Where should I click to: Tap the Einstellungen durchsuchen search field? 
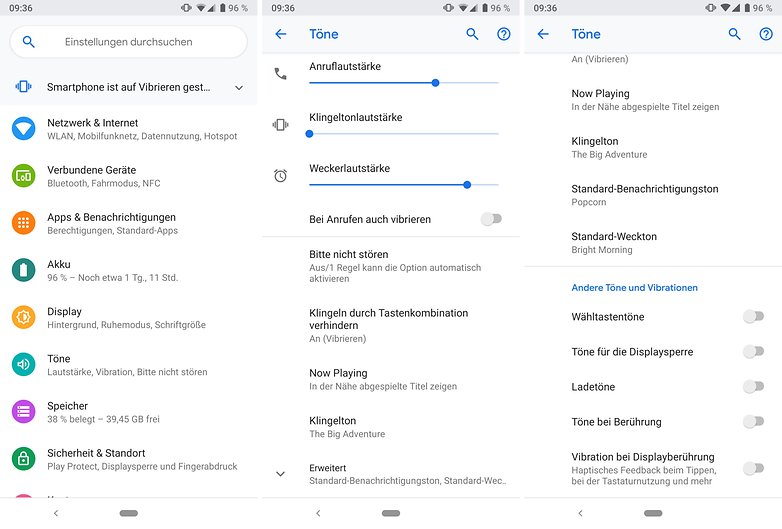tap(129, 42)
